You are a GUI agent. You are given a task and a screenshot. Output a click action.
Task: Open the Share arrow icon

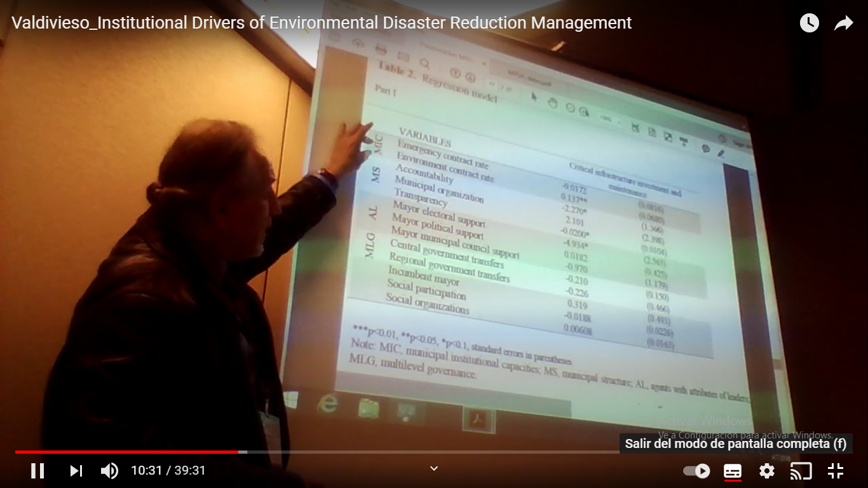click(843, 24)
